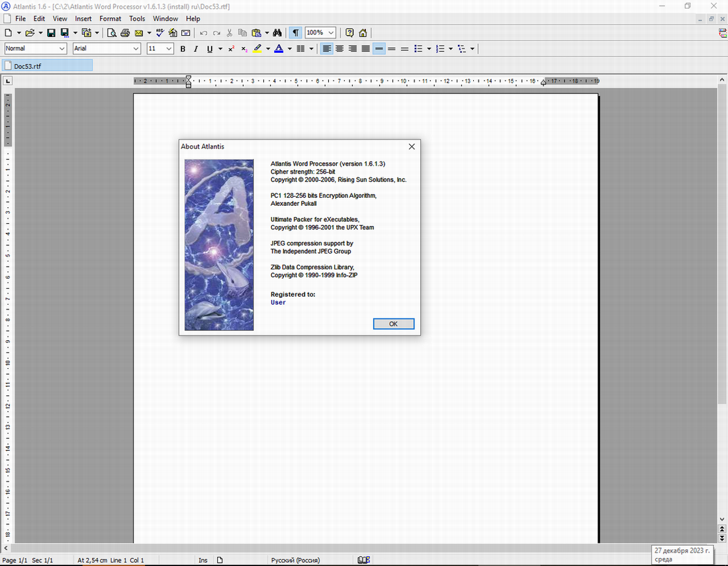
Task: Toggle Italic formatting
Action: pyautogui.click(x=196, y=49)
